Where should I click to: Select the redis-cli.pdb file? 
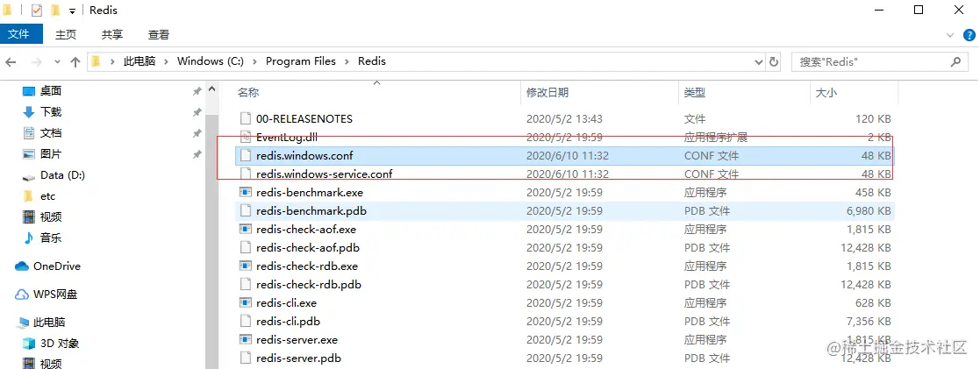[288, 321]
